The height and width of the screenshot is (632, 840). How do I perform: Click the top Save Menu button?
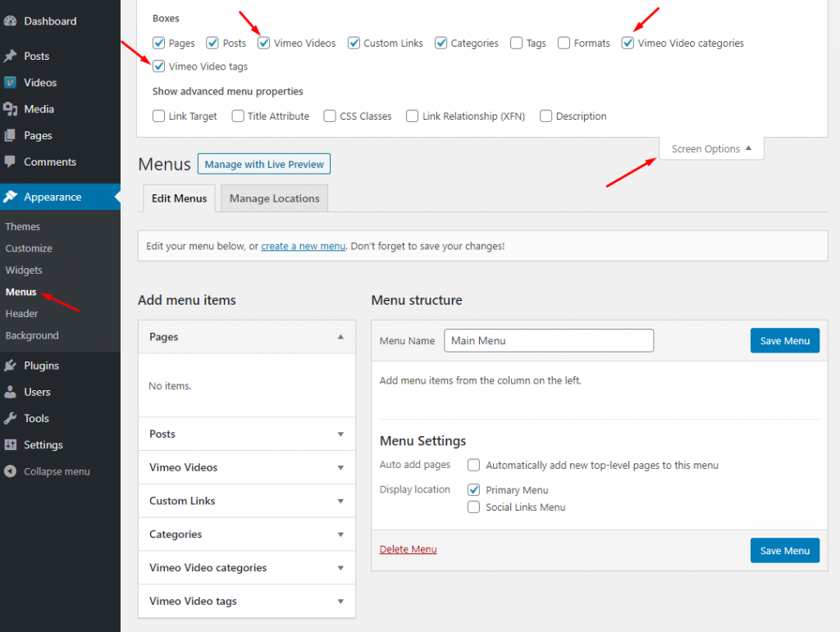[x=785, y=341]
